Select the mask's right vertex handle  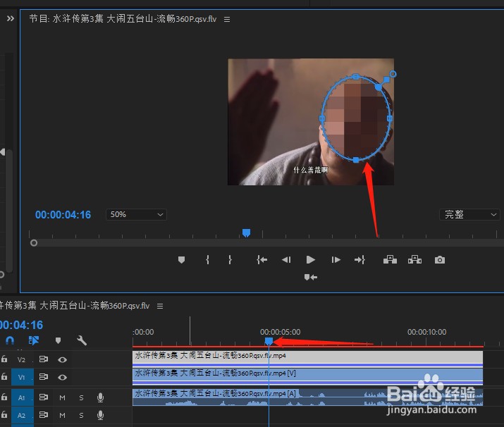pos(390,118)
